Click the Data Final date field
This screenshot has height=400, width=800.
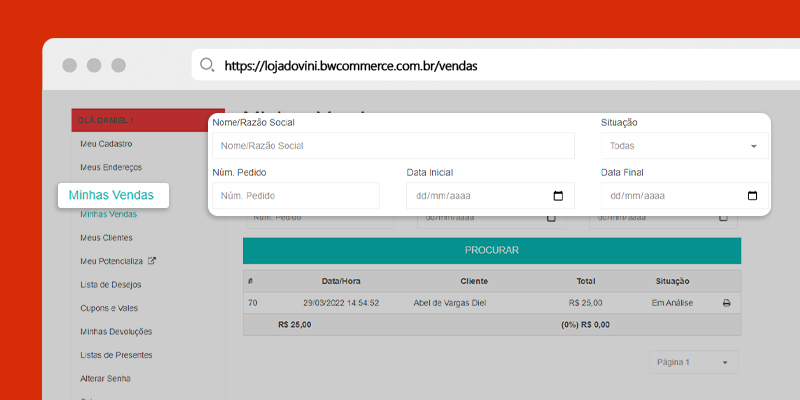point(685,196)
